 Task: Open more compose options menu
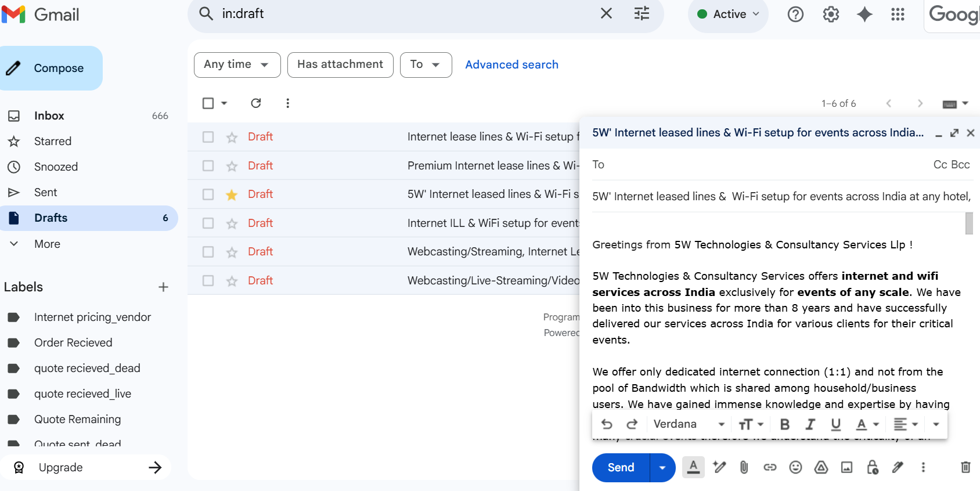pos(923,467)
